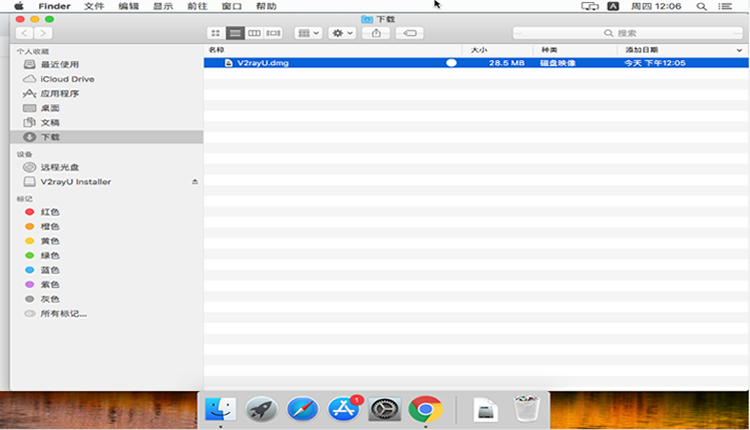Open App Store from the Dock

(x=344, y=409)
